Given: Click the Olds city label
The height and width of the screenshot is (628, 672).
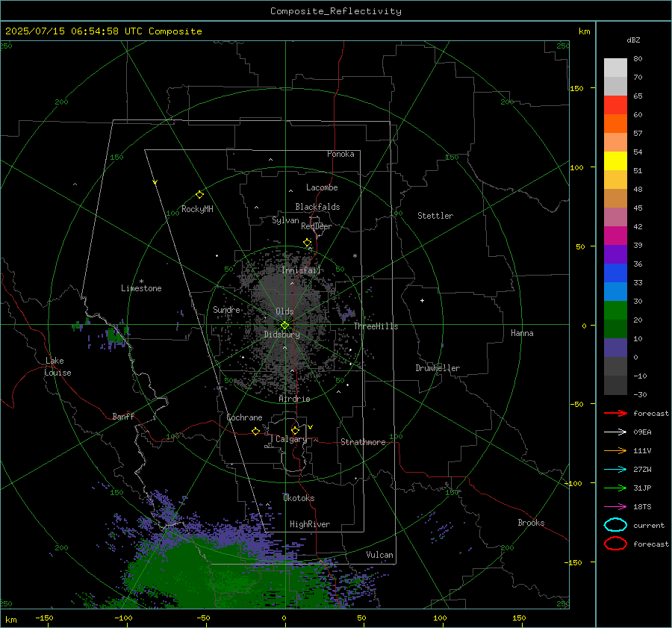Looking at the screenshot, I should [x=284, y=311].
